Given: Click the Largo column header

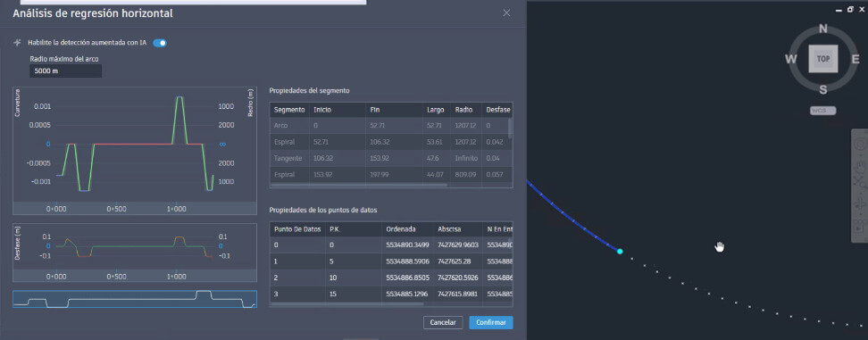Looking at the screenshot, I should (436, 110).
